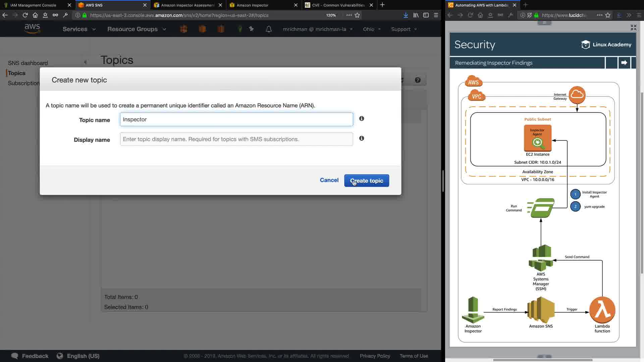This screenshot has width=644, height=362.
Task: Expand the Support menu
Action: [x=404, y=29]
